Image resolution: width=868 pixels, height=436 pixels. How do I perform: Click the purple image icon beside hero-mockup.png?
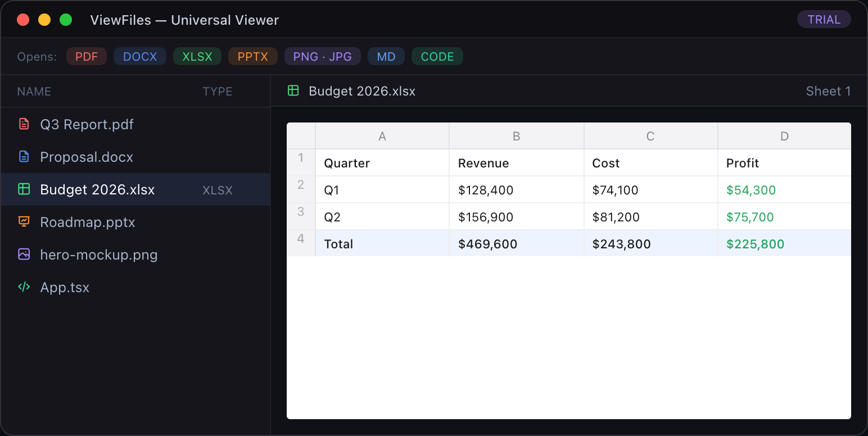pos(24,255)
